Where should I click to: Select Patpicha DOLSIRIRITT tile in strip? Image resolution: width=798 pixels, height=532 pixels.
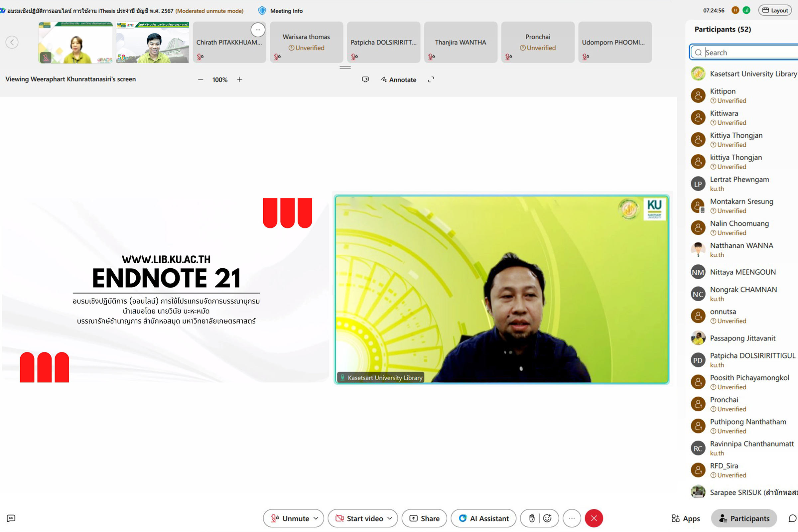coord(383,43)
